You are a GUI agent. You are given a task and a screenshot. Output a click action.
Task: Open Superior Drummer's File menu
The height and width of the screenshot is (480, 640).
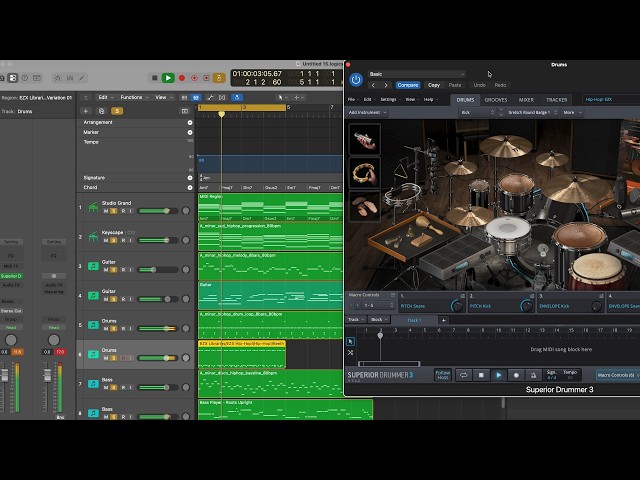[x=352, y=100]
